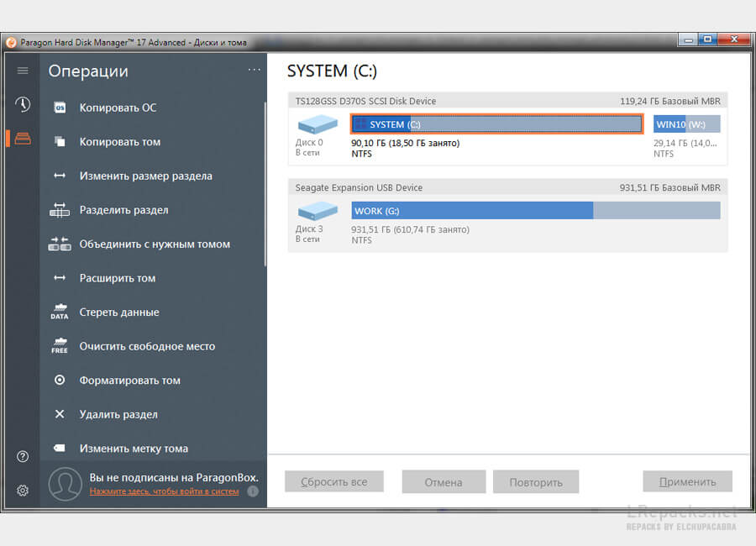Follow the sign-in link Нажмите здесь

point(164,491)
